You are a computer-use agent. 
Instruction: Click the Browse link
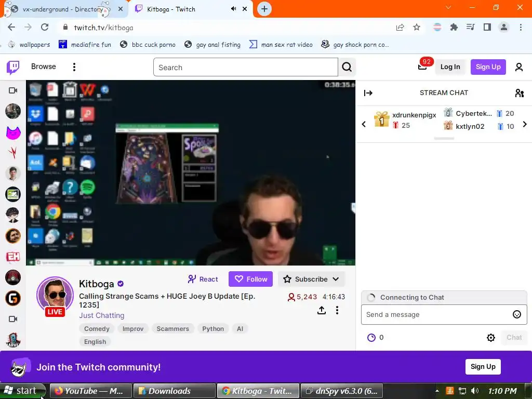click(44, 66)
